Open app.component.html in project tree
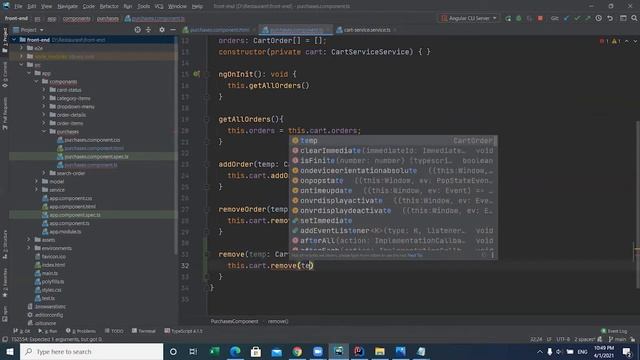 tap(69, 207)
